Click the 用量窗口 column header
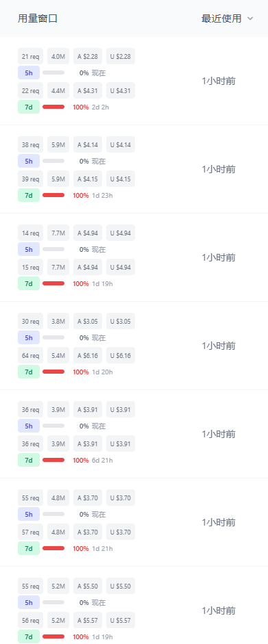The height and width of the screenshot is (644, 268). click(38, 18)
